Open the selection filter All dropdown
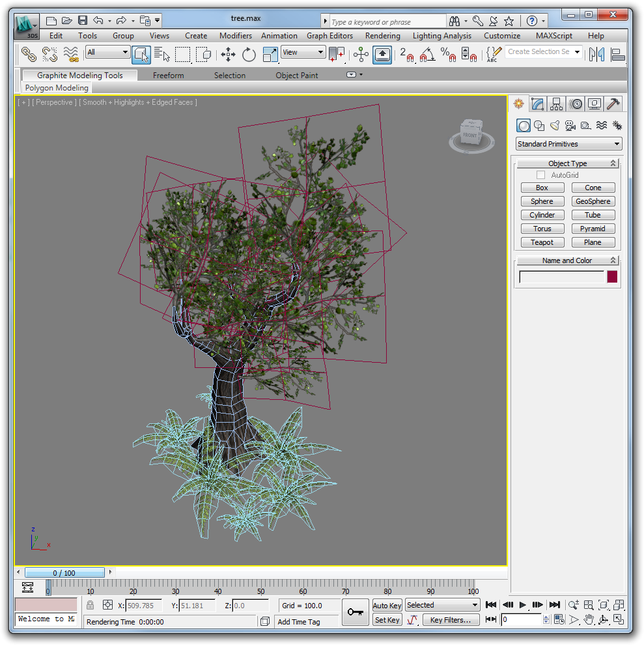 click(107, 52)
